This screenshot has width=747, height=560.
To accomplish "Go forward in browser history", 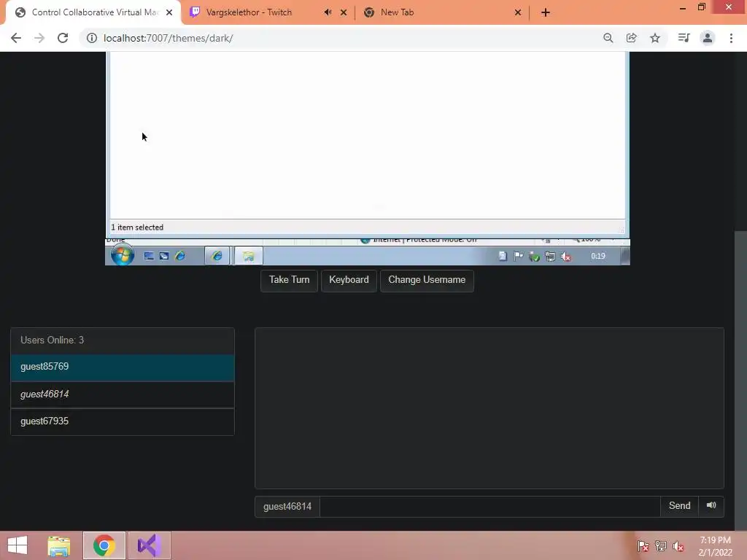I will coord(39,38).
